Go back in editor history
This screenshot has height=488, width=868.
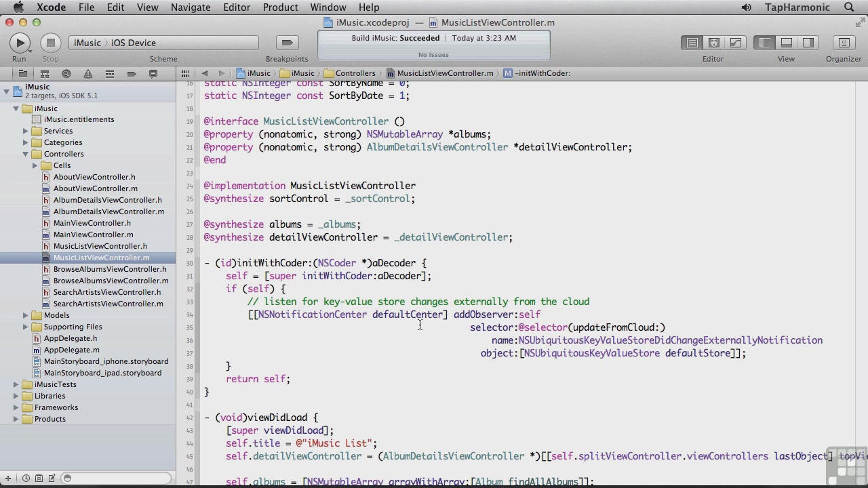[x=205, y=73]
